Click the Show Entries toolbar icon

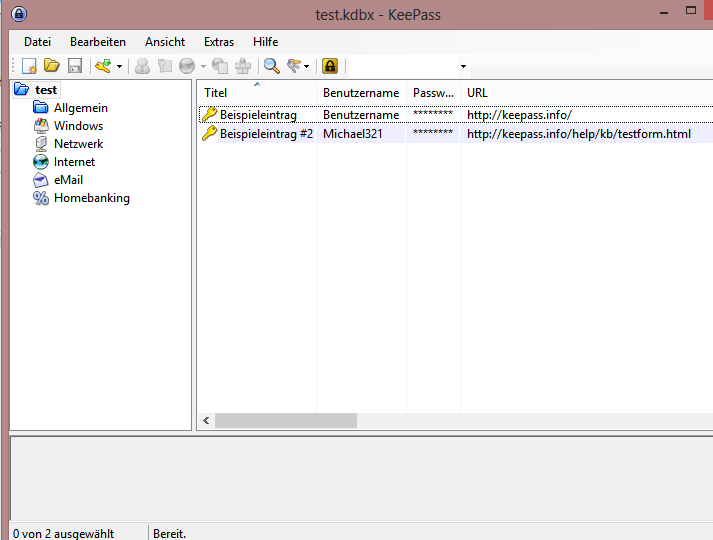pos(295,66)
